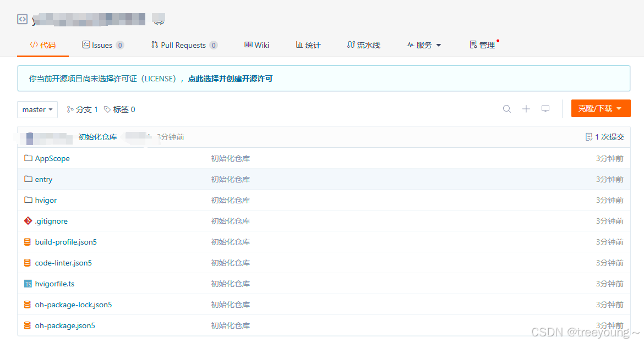644x343 pixels.
Task: Click the code-linter.json5 file icon
Action: click(x=28, y=263)
